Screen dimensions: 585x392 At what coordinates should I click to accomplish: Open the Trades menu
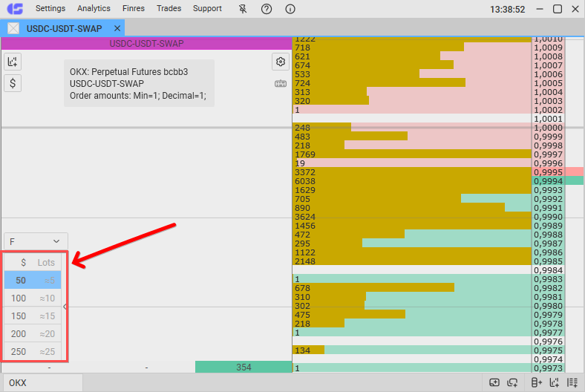point(170,9)
